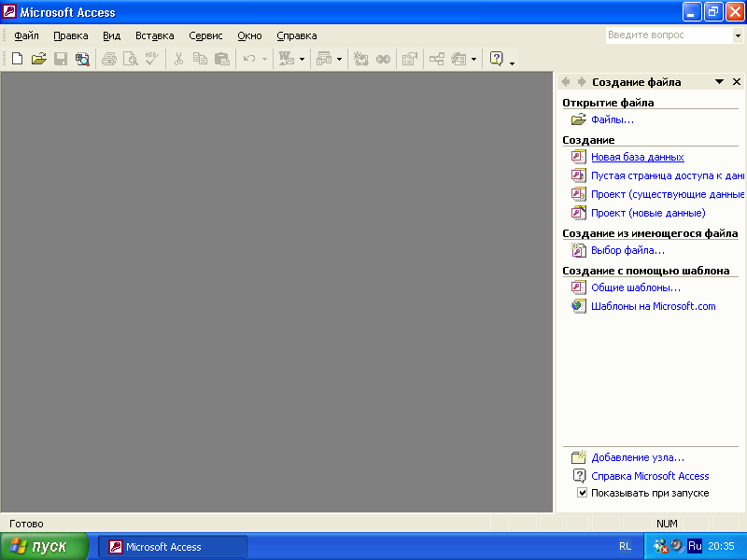Image resolution: width=747 pixels, height=560 pixels.
Task: Click the Print preview toolbar icon
Action: coord(130,59)
